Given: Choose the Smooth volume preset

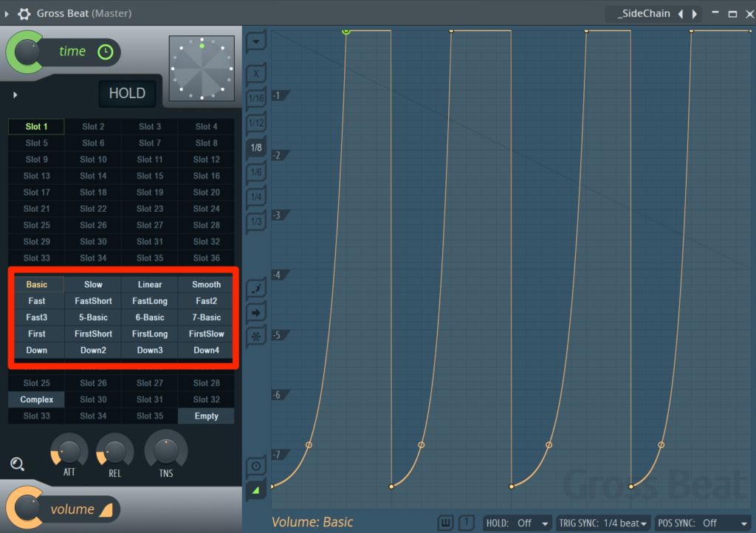Looking at the screenshot, I should tap(207, 284).
